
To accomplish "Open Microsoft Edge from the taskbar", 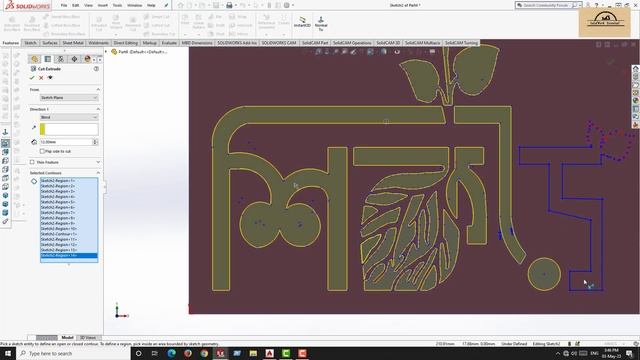I will click(x=171, y=353).
